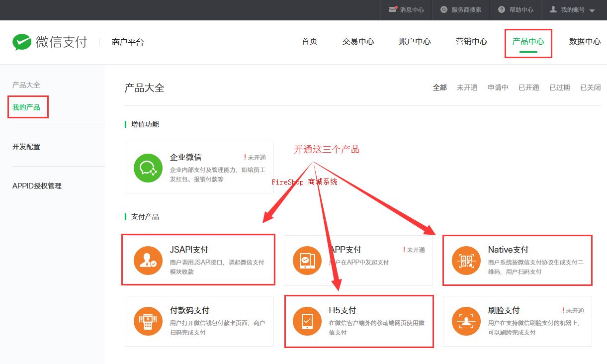The image size is (607, 364).
Task: Open the Native支付 product title
Action: 508,250
